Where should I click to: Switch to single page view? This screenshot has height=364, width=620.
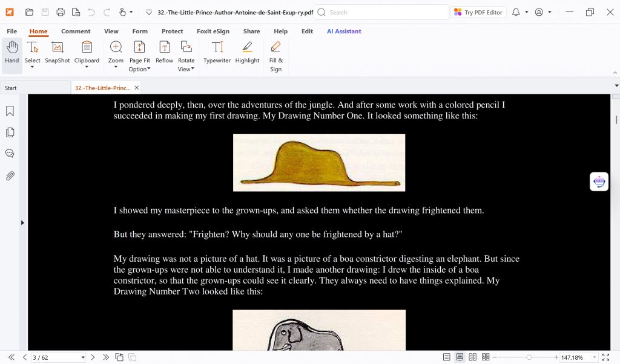click(x=446, y=357)
